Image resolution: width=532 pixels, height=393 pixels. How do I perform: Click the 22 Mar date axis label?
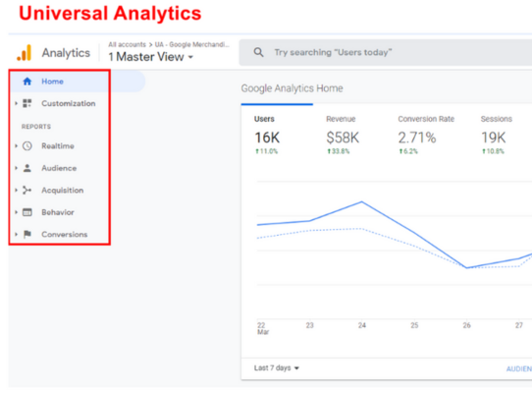coord(263,328)
